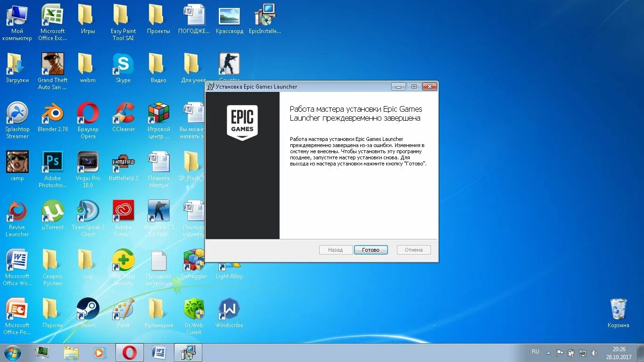Open Мой компьютер desktop icon

(x=17, y=22)
